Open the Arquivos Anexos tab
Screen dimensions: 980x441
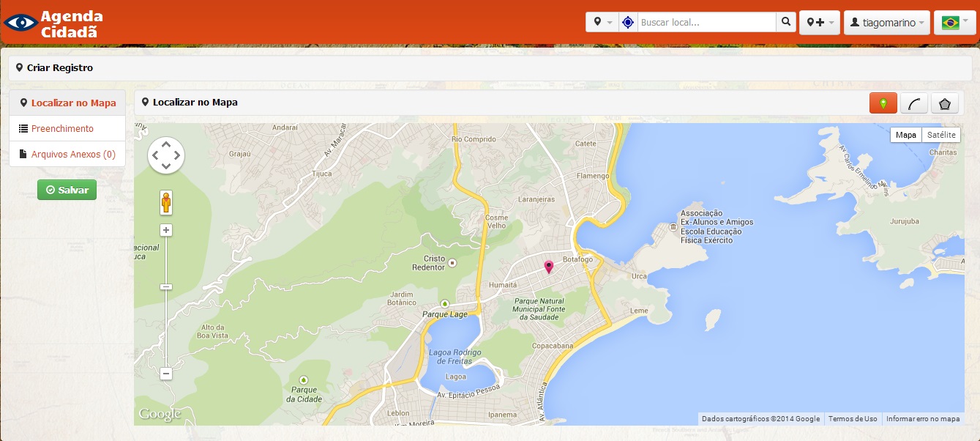pos(73,155)
